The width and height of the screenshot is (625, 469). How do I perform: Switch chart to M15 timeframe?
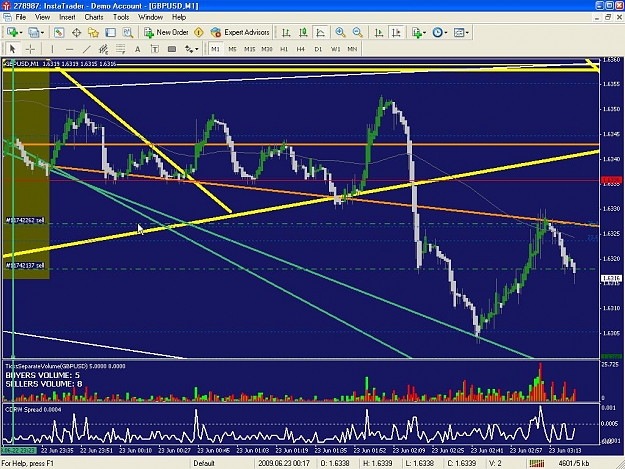[250, 49]
